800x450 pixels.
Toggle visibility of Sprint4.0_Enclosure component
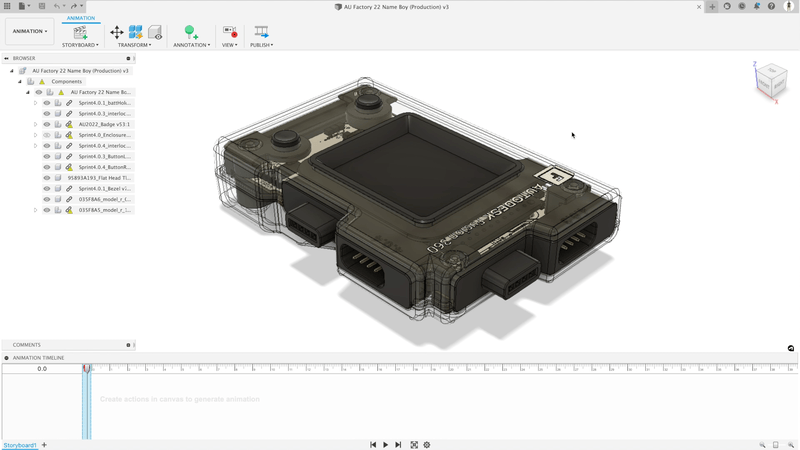[46, 135]
